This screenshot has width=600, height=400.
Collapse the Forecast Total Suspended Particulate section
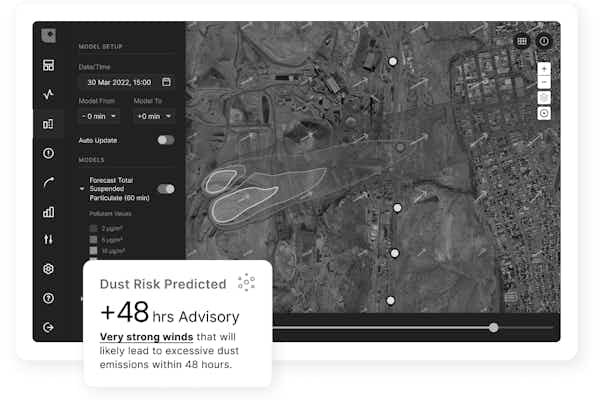tap(82, 188)
